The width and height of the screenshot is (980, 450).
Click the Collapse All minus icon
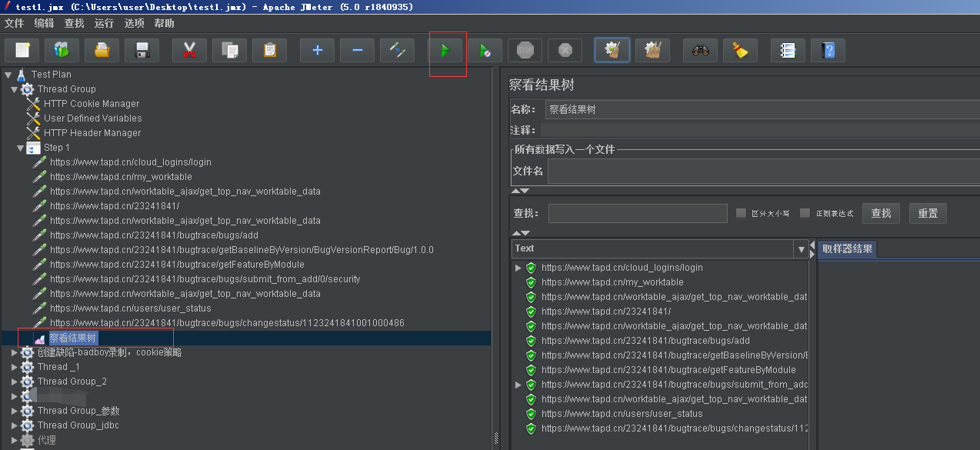click(x=357, y=51)
